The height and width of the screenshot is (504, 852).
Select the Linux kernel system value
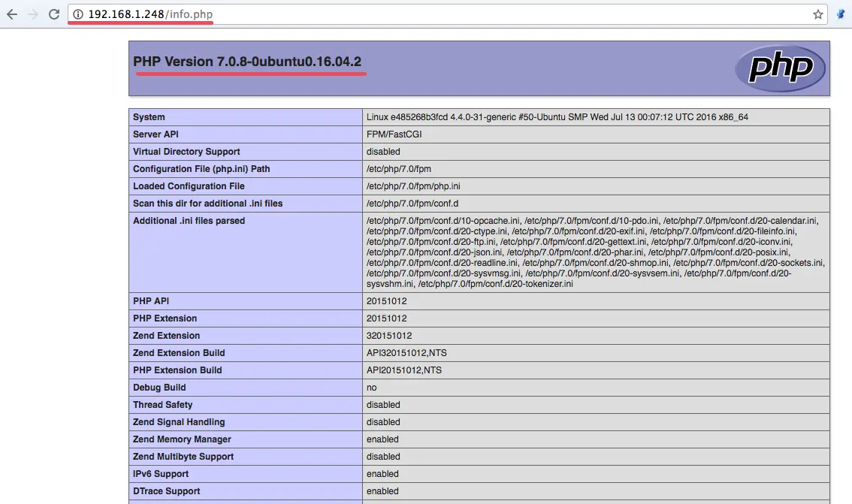557,116
